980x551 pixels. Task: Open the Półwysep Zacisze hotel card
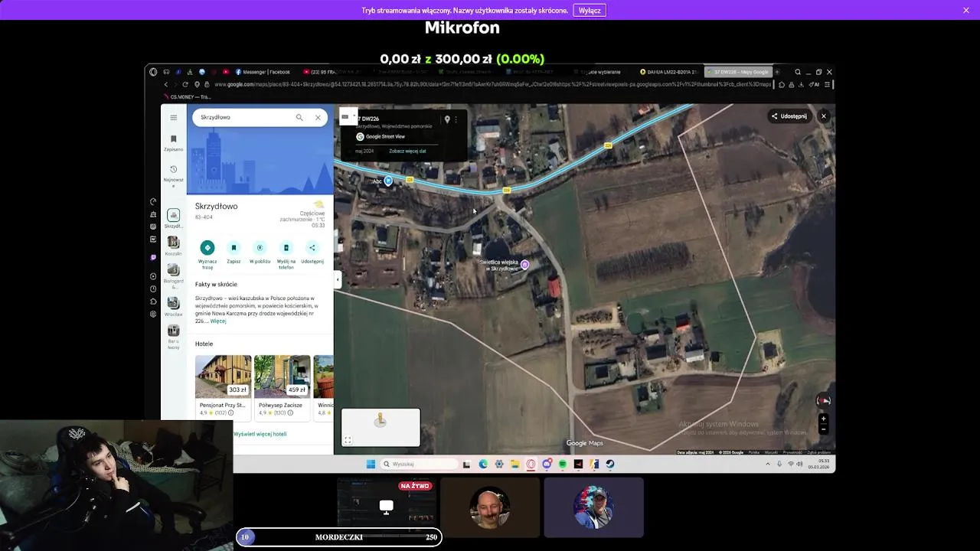point(283,386)
